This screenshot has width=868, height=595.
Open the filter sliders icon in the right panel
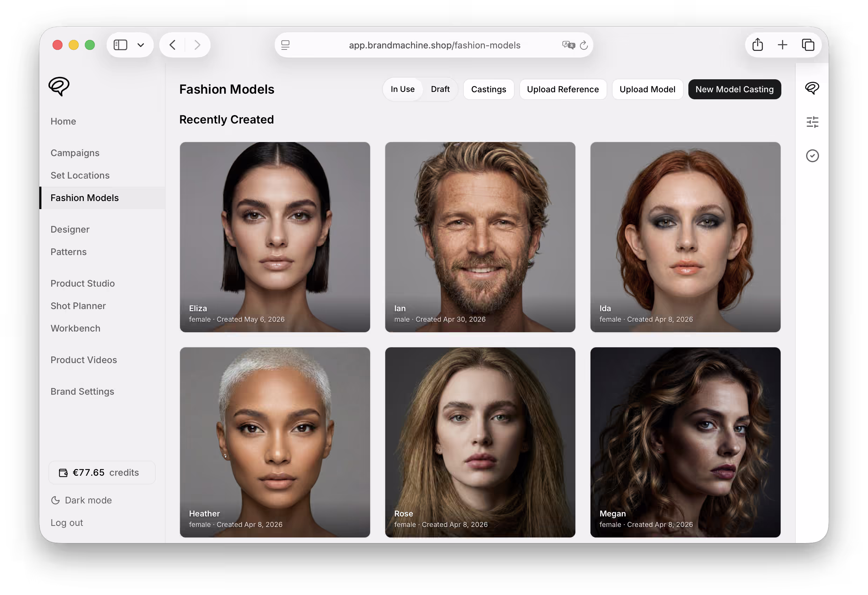click(x=812, y=122)
